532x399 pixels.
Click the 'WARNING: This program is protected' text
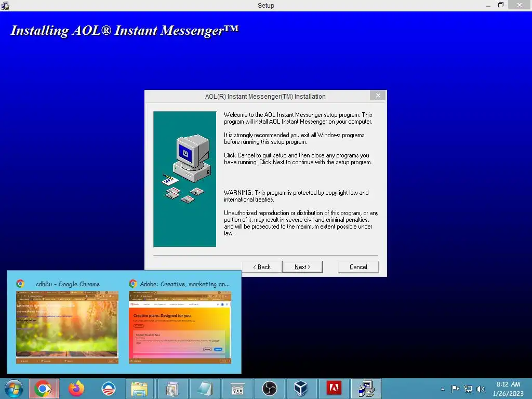[296, 196]
